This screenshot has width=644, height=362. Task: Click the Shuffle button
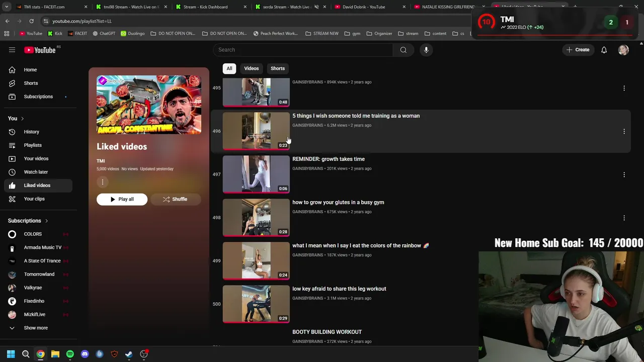[175, 199]
